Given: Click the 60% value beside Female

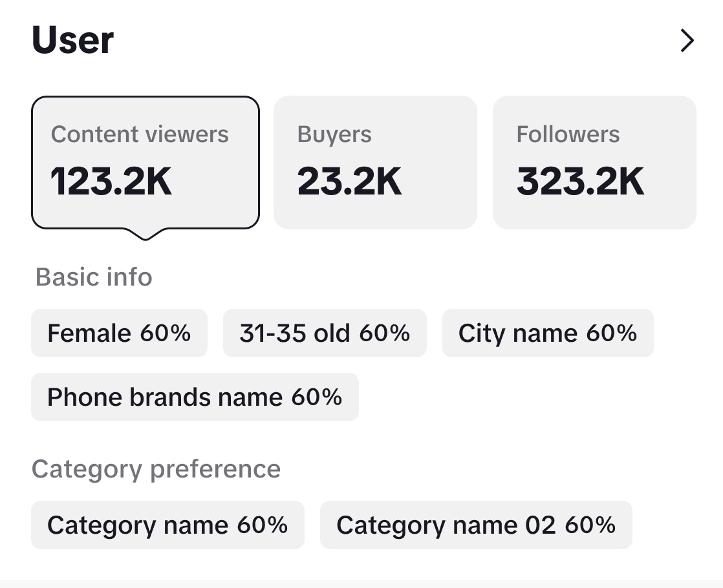Looking at the screenshot, I should 166,333.
